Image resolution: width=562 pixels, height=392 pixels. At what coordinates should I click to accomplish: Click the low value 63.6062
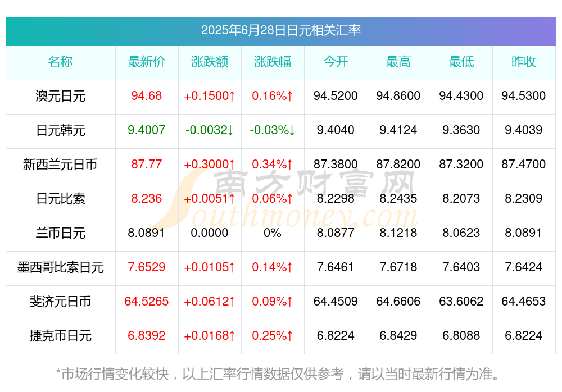[461, 302]
